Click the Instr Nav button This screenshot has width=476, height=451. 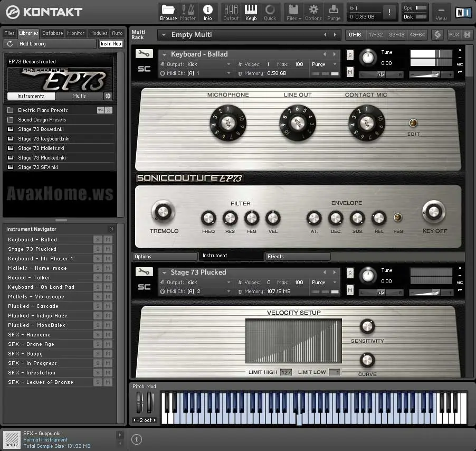point(111,44)
